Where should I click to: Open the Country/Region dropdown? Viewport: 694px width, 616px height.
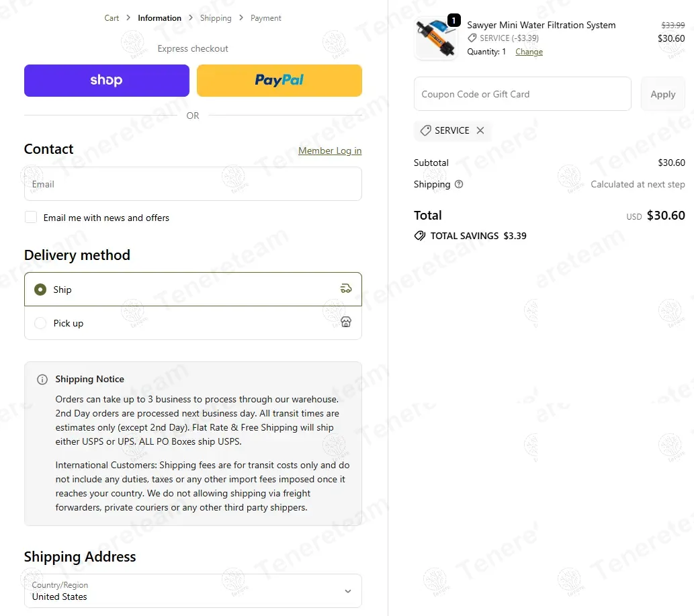(193, 590)
